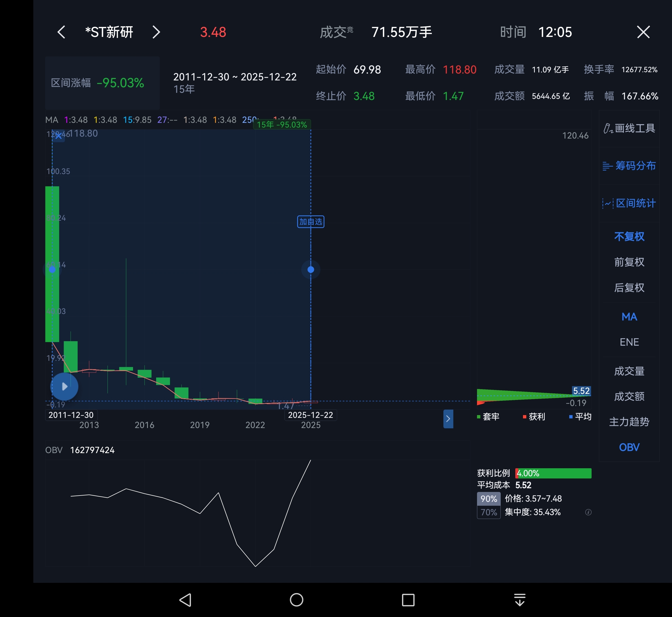Screen dimensions: 672x617
Task: Open the 画线工具 drawing tool
Action: 629,128
